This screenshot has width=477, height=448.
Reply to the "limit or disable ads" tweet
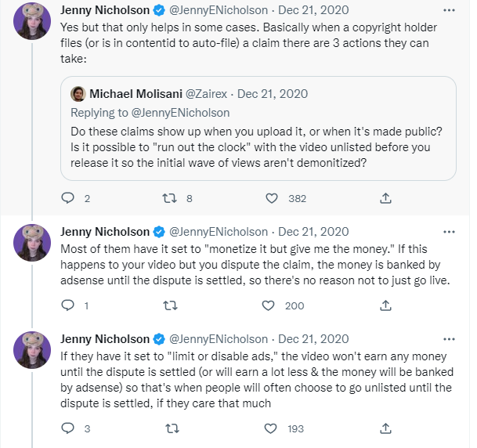point(67,428)
